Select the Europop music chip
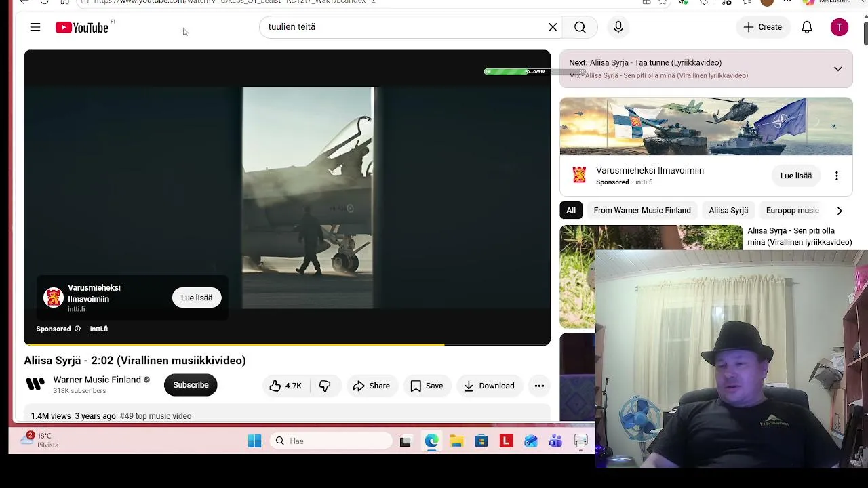 [x=792, y=211]
